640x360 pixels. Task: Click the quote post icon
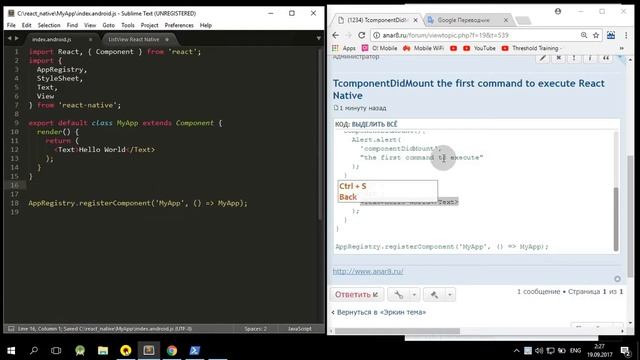(606, 58)
